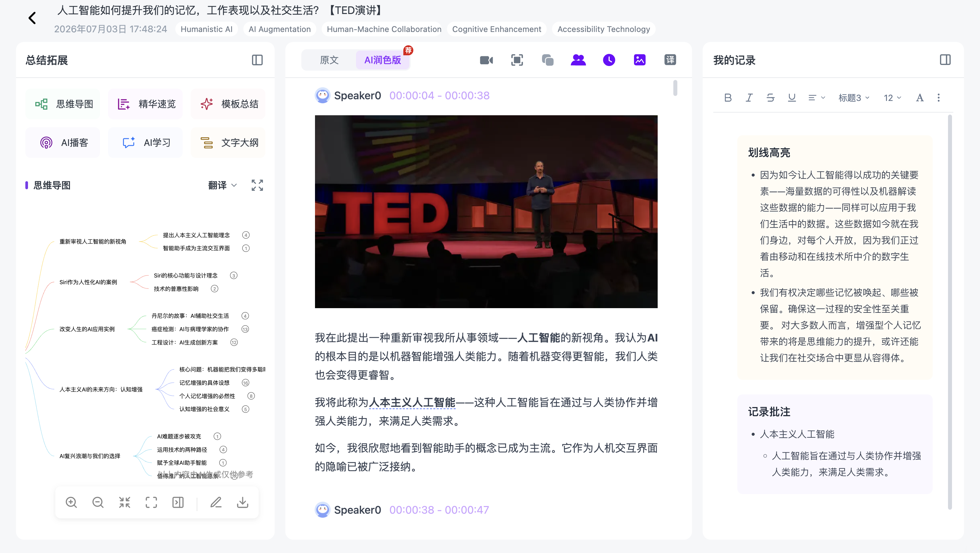The width and height of the screenshot is (980, 553).
Task: Expand the 癌症检测 node count badge 13
Action: pyautogui.click(x=245, y=329)
